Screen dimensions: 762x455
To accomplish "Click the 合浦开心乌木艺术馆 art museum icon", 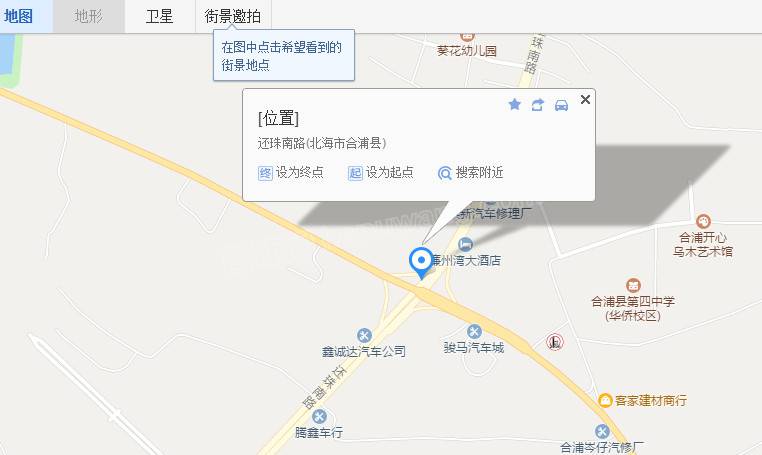I will [703, 222].
